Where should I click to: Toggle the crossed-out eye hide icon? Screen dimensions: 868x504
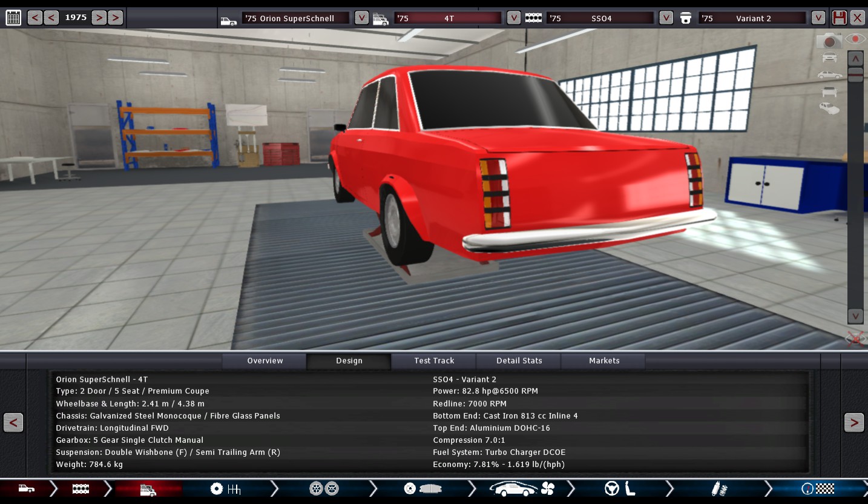pyautogui.click(x=855, y=338)
